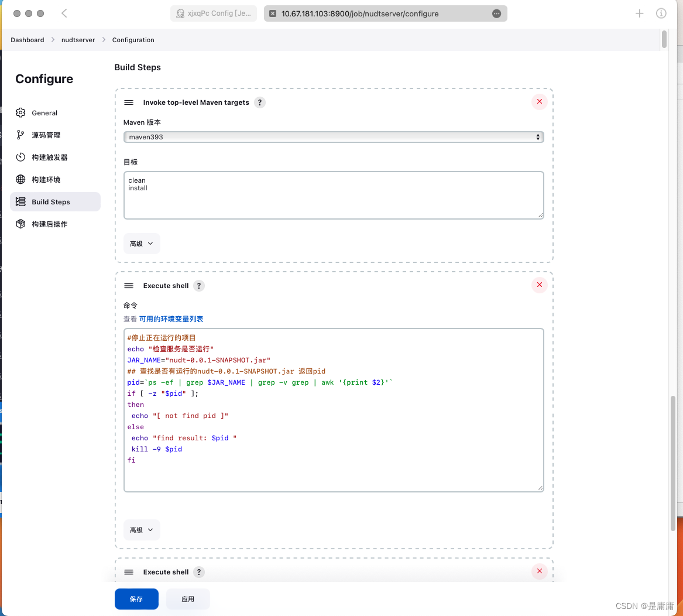
Task: Select the Build Steps list icon in sidebar
Action: click(x=20, y=201)
